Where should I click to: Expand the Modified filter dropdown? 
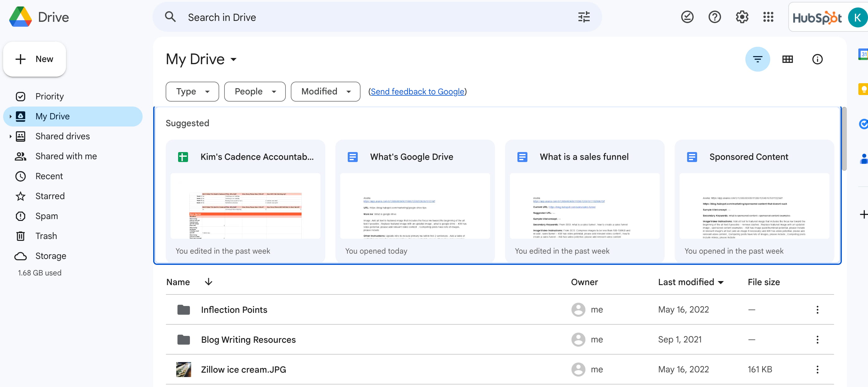pyautogui.click(x=325, y=91)
